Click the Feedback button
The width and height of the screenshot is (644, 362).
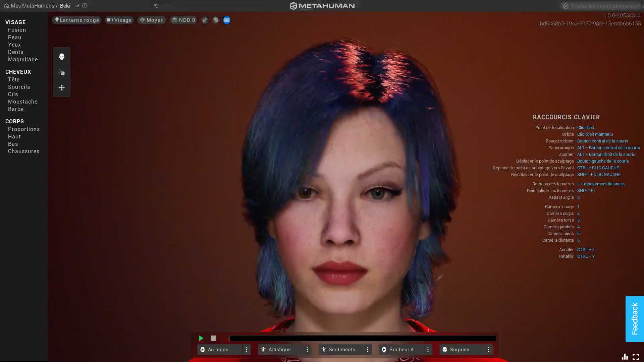pos(634,319)
